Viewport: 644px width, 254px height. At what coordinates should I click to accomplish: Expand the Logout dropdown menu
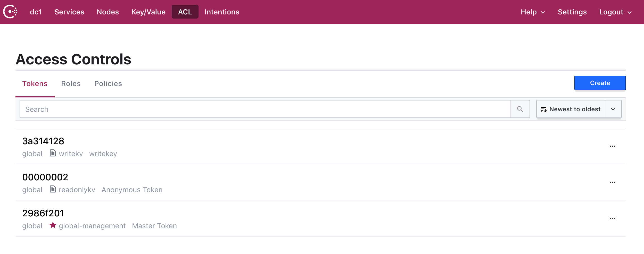tap(615, 12)
